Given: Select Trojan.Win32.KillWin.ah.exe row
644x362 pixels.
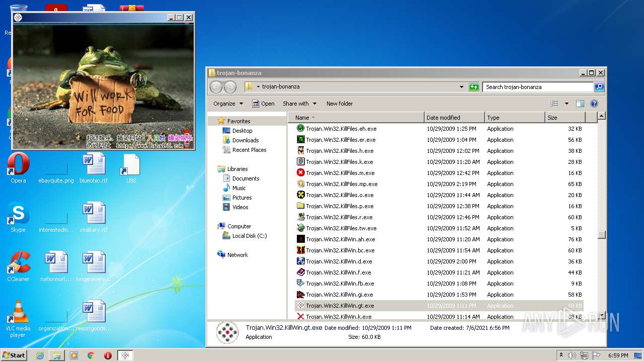Looking at the screenshot, I should tap(439, 239).
